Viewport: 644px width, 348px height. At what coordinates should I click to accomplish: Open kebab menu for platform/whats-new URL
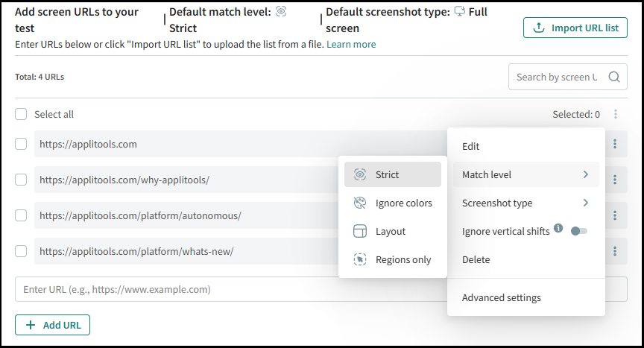point(615,251)
